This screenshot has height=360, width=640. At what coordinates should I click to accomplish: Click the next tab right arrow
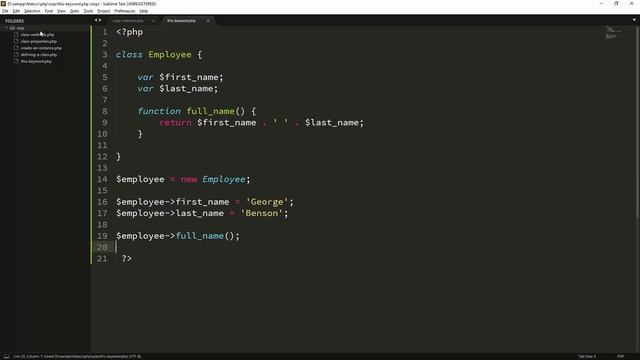click(100, 20)
